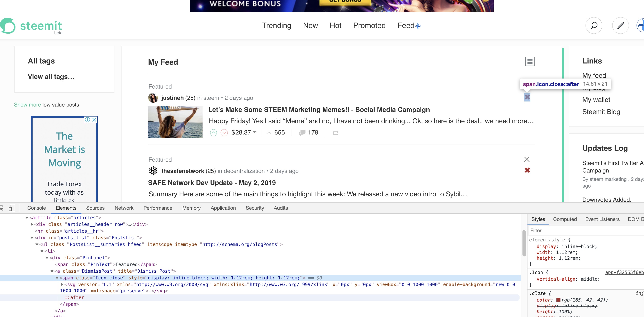
Task: Upvote justineh's post with the green arrow
Action: point(213,132)
